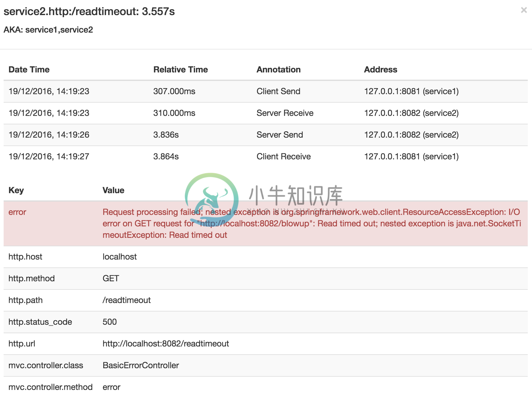Close the span detail dialog
Image resolution: width=532 pixels, height=399 pixels.
click(x=524, y=10)
